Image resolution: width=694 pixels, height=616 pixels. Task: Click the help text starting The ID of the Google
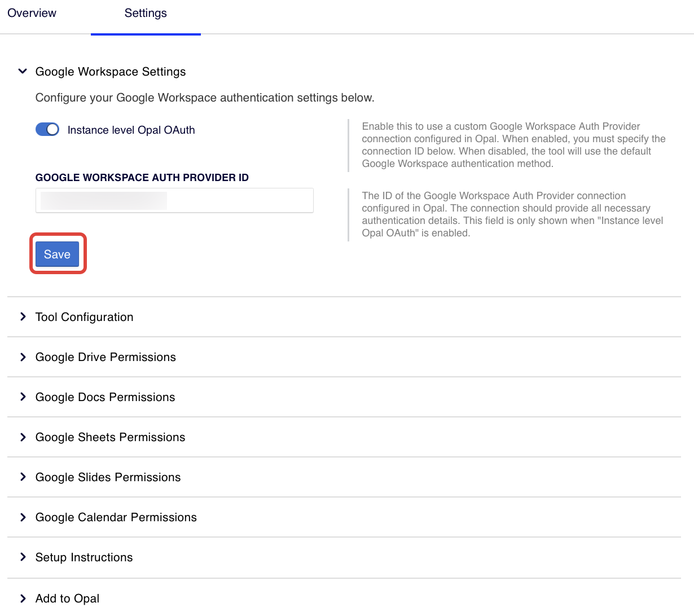512,214
